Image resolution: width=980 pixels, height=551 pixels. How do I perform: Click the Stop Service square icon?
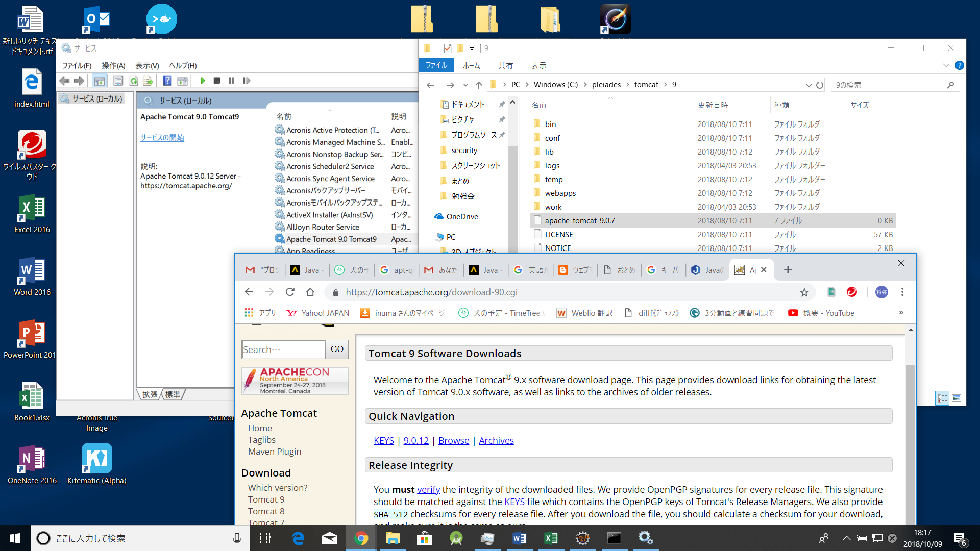pos(217,81)
